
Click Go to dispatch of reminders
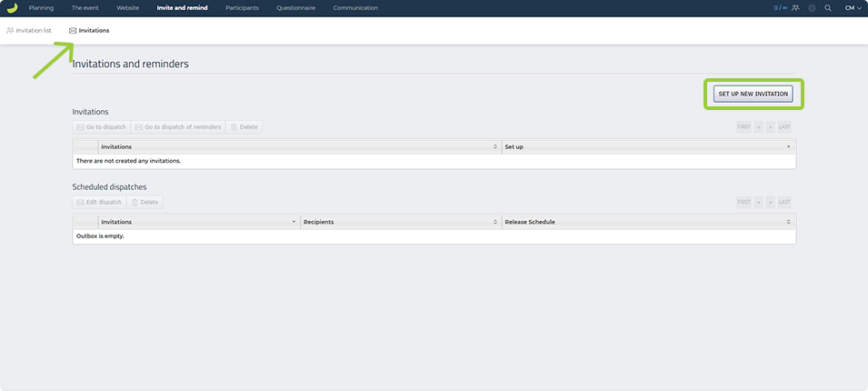click(x=178, y=127)
